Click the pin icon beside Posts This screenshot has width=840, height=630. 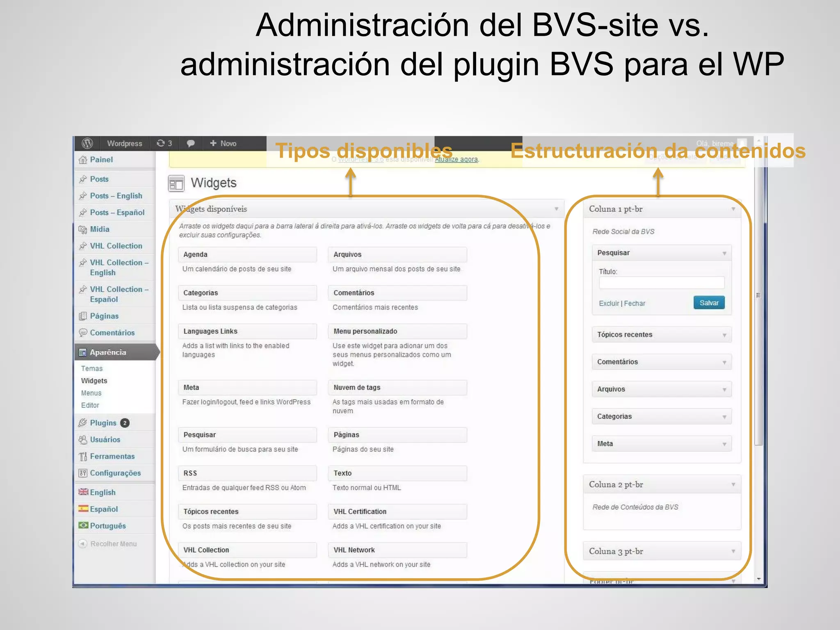click(83, 179)
